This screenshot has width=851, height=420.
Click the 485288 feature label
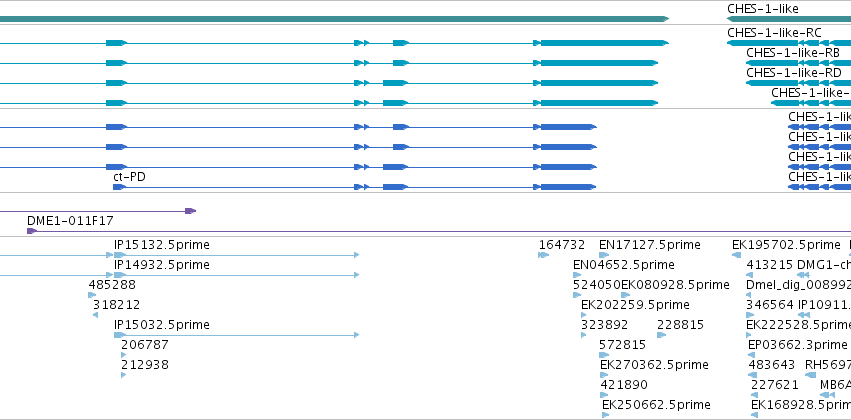click(112, 284)
